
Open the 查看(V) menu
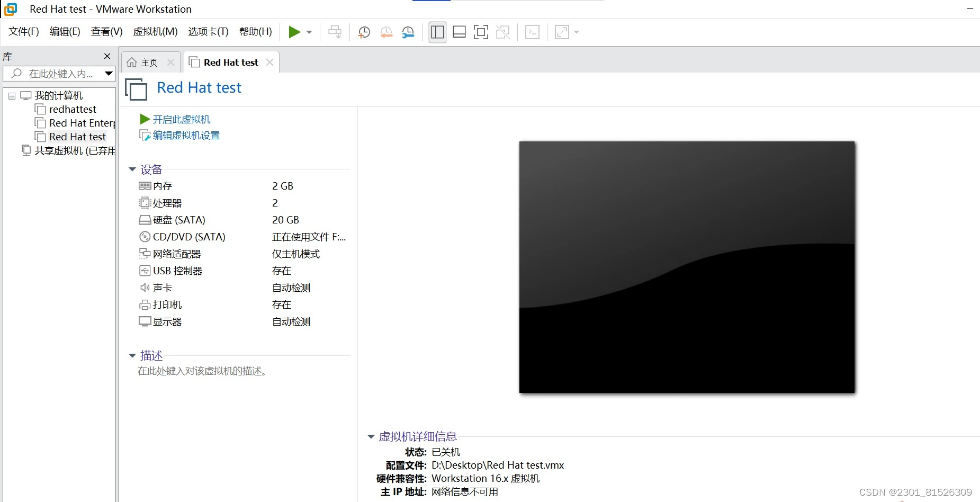pyautogui.click(x=106, y=32)
